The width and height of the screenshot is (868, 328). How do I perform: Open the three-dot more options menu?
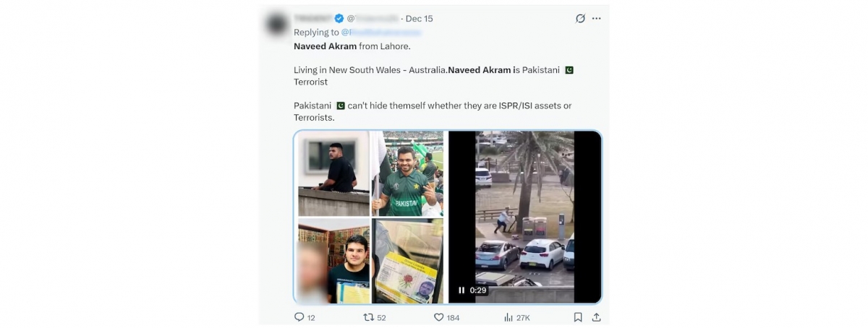tap(597, 18)
